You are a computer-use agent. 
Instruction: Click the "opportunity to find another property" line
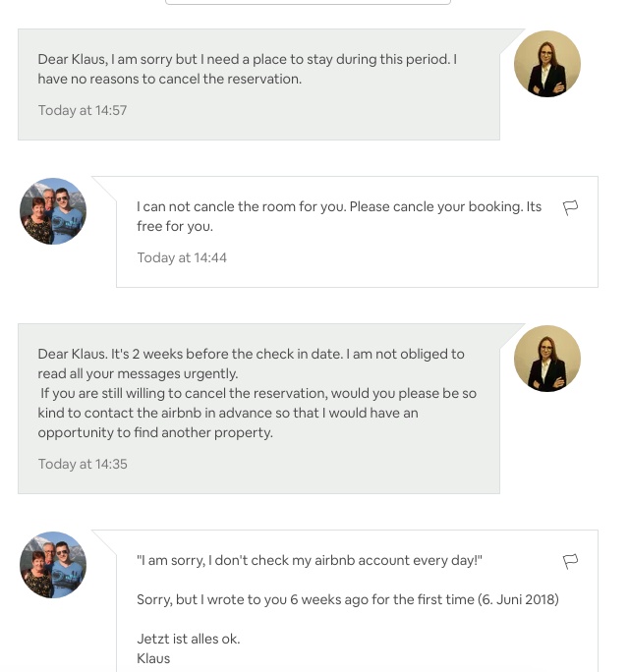155,432
